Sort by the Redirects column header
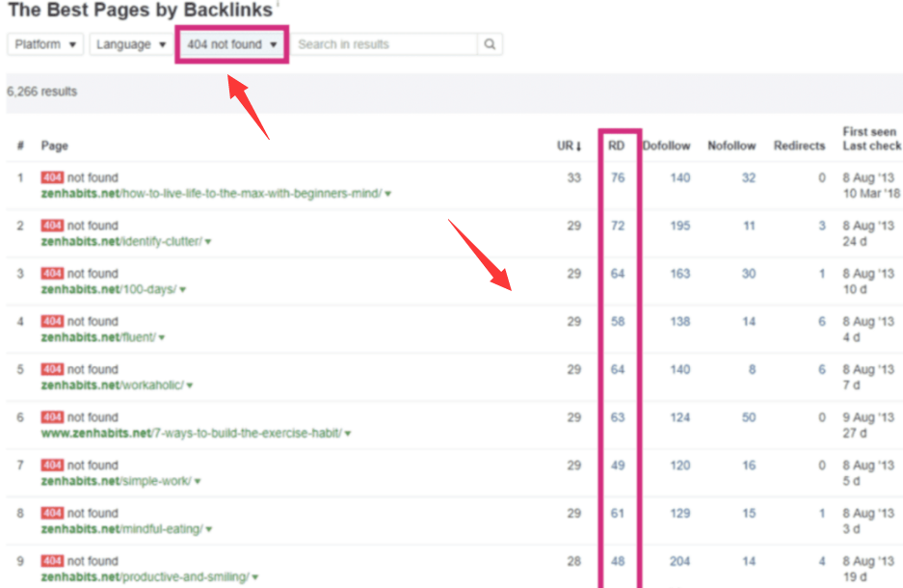 click(799, 146)
